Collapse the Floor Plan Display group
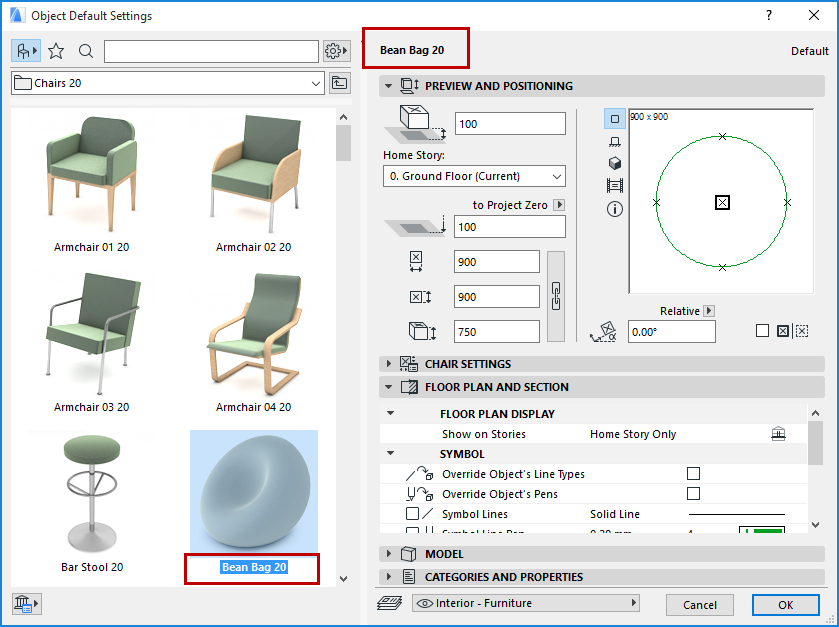Screen dimensions: 839x627 pyautogui.click(x=391, y=414)
